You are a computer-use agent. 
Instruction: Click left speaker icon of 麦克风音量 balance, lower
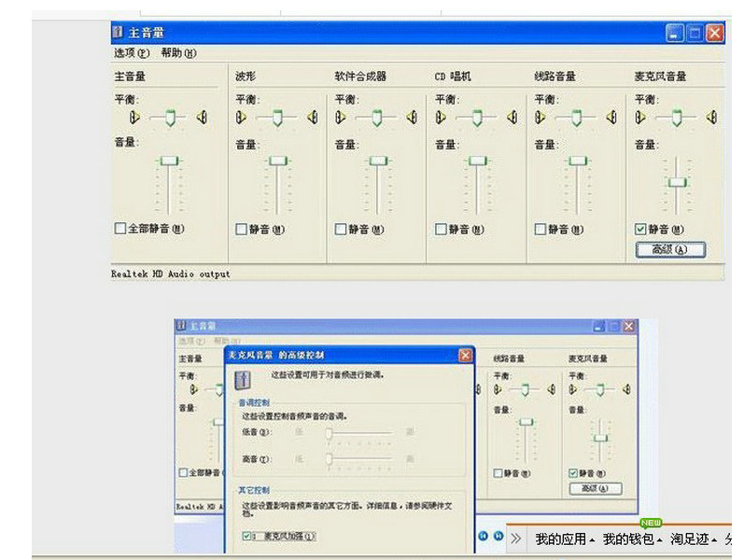pyautogui.click(x=573, y=389)
